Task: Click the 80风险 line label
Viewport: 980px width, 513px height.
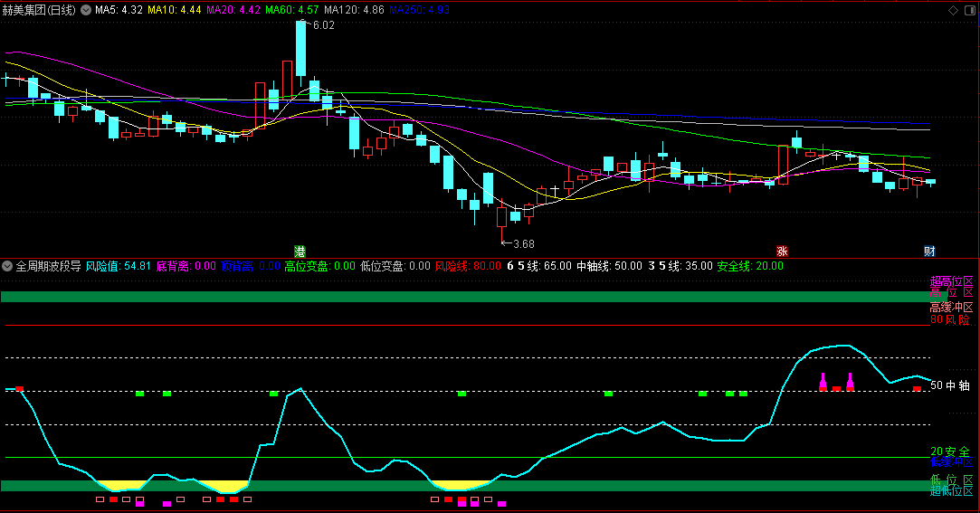Action: point(950,320)
